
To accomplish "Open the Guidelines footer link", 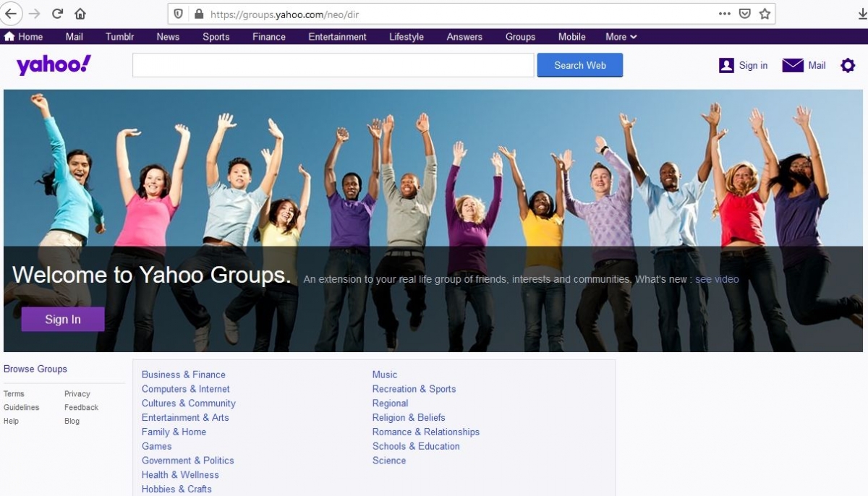I will [22, 407].
